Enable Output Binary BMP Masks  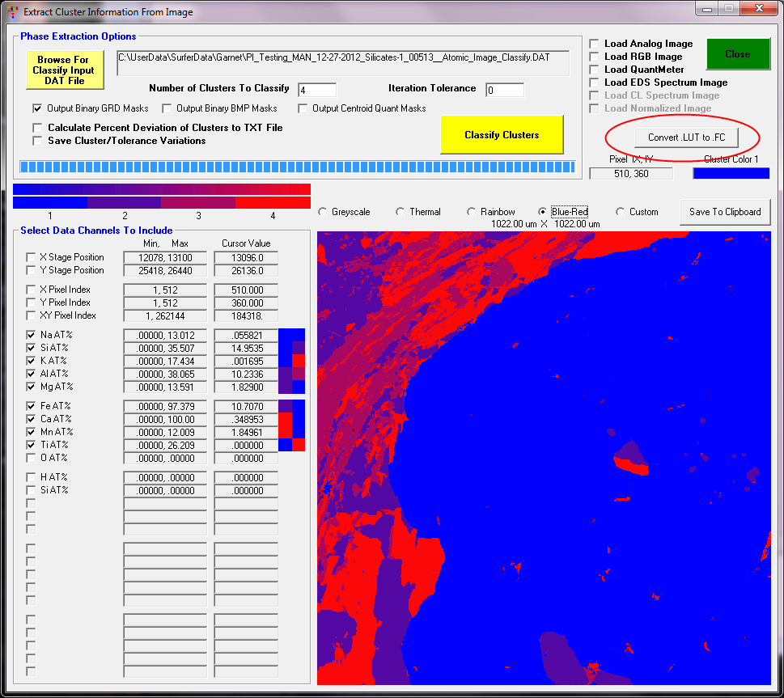pos(167,108)
